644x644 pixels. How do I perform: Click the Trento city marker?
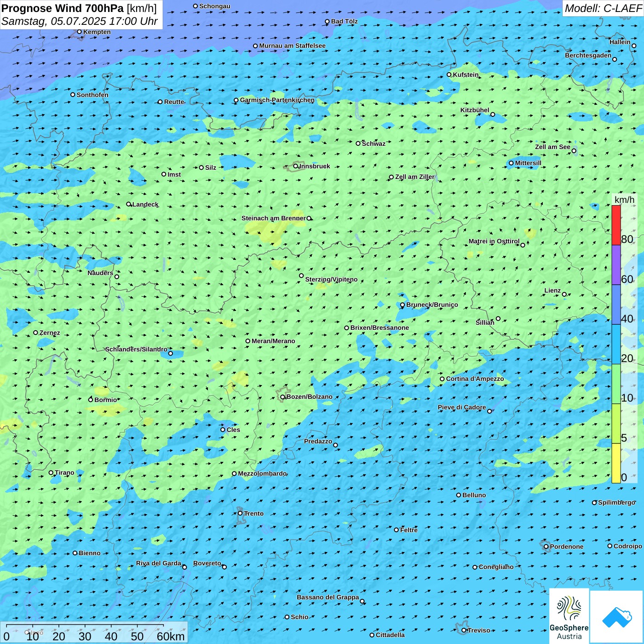pos(240,513)
